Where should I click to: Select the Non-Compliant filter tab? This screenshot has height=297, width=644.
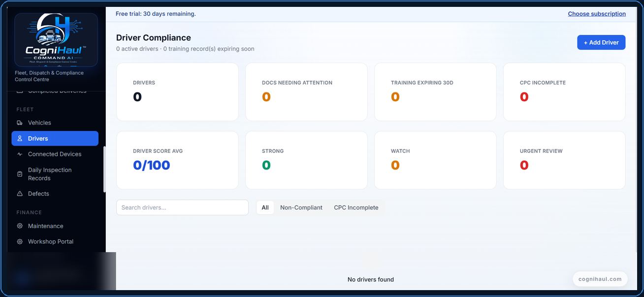[x=301, y=208]
